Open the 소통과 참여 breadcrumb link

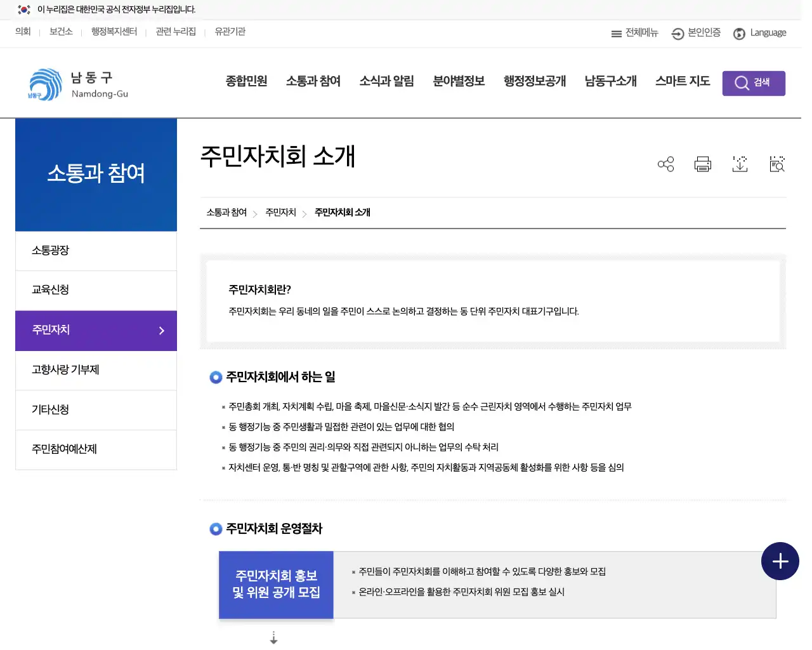(226, 213)
